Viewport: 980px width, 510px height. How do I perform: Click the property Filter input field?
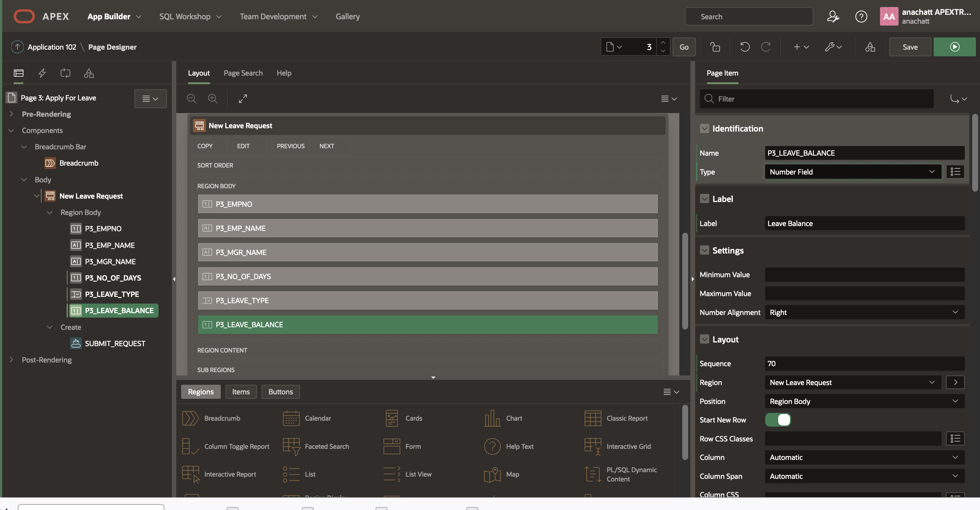[822, 99]
